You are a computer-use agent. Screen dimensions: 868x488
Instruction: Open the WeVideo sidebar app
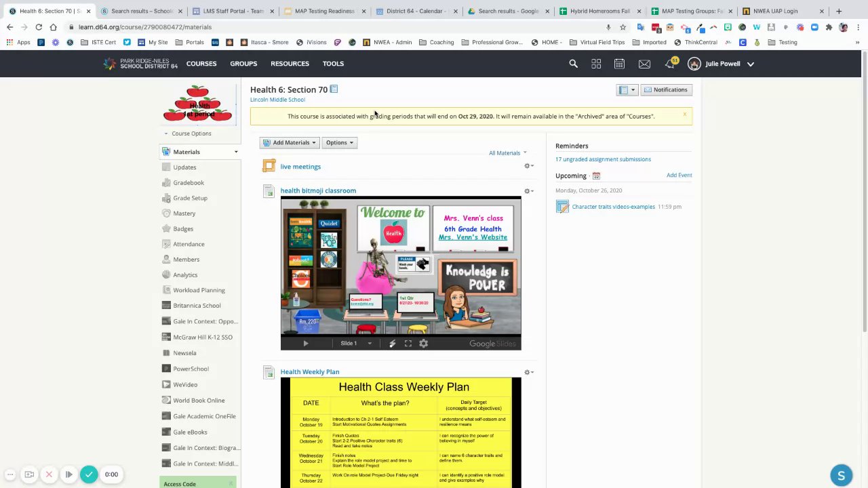coord(185,385)
